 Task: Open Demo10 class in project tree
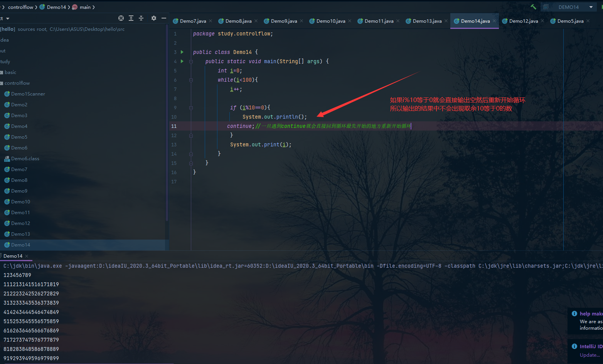tap(20, 201)
